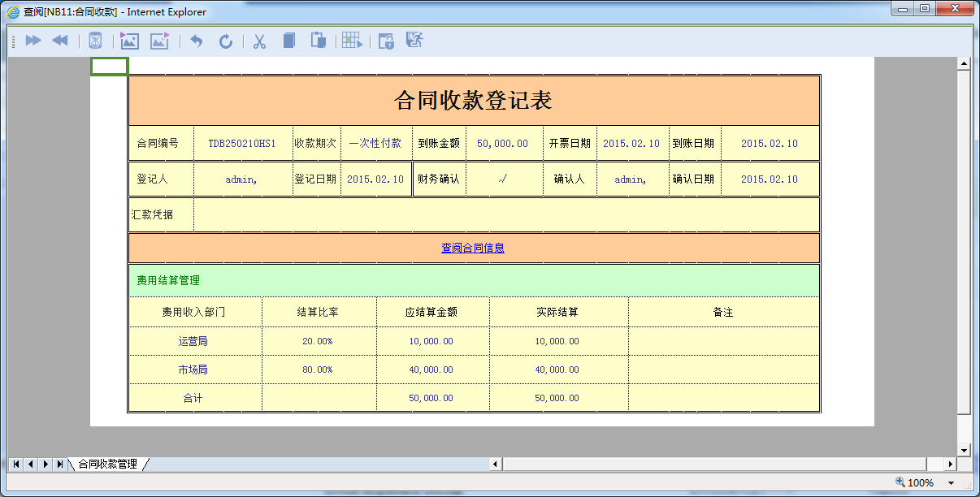The image size is (980, 497).
Task: Click the 20.00% rate cell
Action: coord(319,341)
